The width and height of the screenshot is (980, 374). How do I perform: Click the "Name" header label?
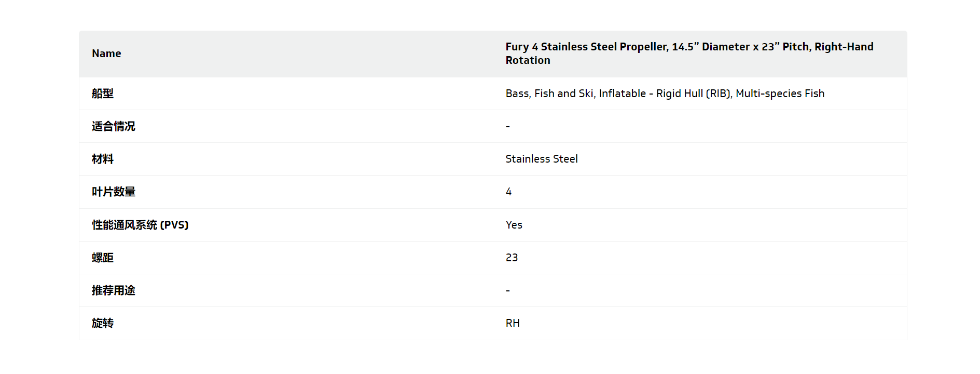(x=106, y=54)
